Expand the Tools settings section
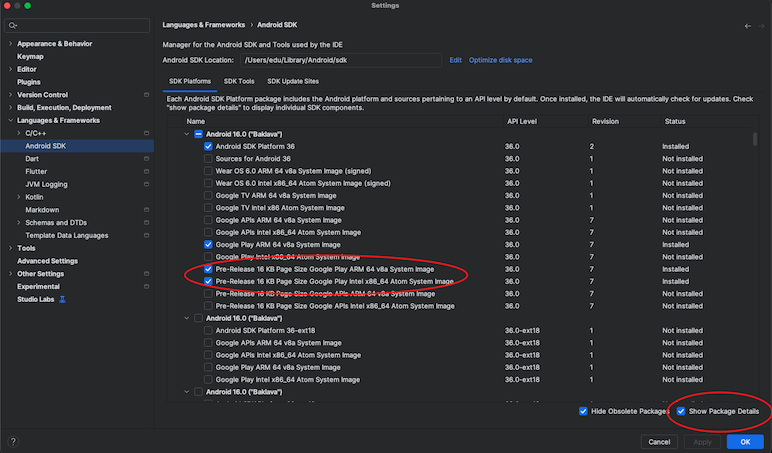Screen dimensions: 772x453 coord(10,248)
